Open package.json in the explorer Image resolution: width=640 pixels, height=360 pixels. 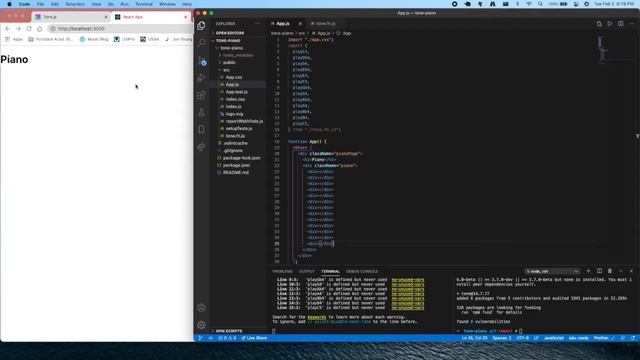[x=236, y=165]
